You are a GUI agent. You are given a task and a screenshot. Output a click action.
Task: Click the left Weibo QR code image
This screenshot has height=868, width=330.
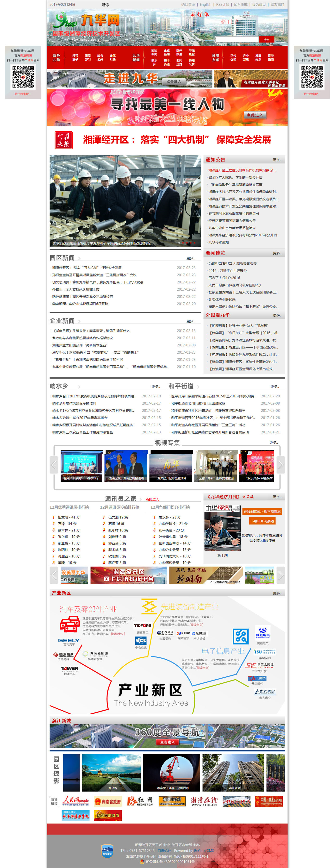(x=23, y=77)
